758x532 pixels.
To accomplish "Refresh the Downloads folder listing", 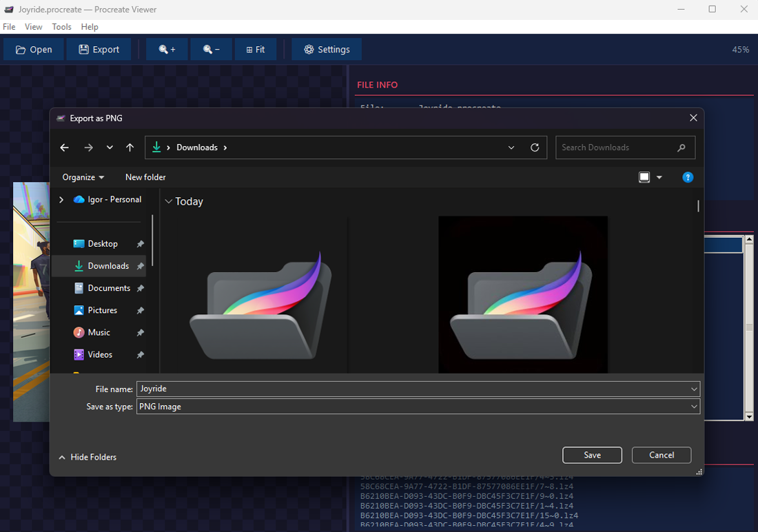I will pos(535,147).
